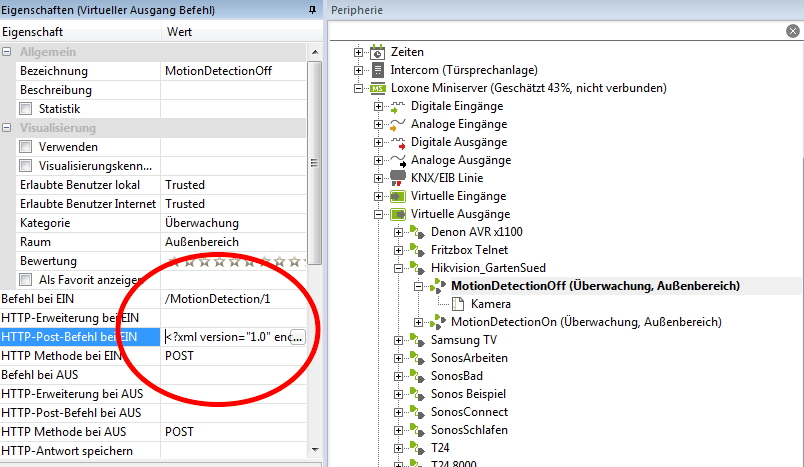The width and height of the screenshot is (804, 467).
Task: Select the HTTP-Erweiterung bei AUS row
Action: 153,394
